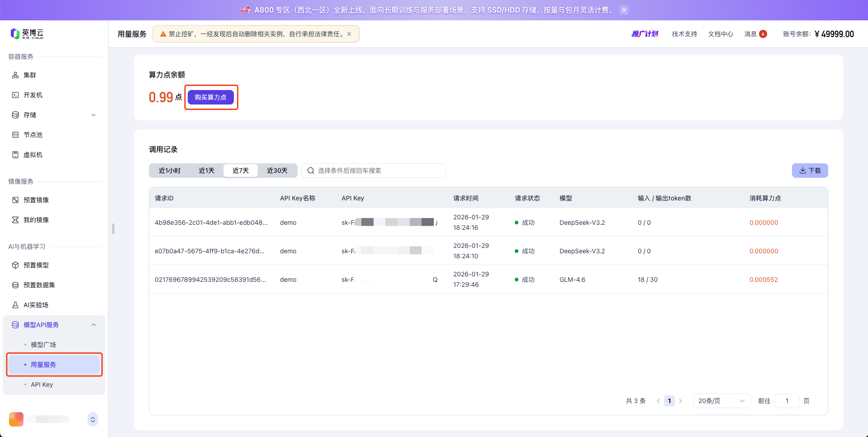The image size is (868, 437).
Task: Click the 节点池 node pool icon
Action: (15, 135)
